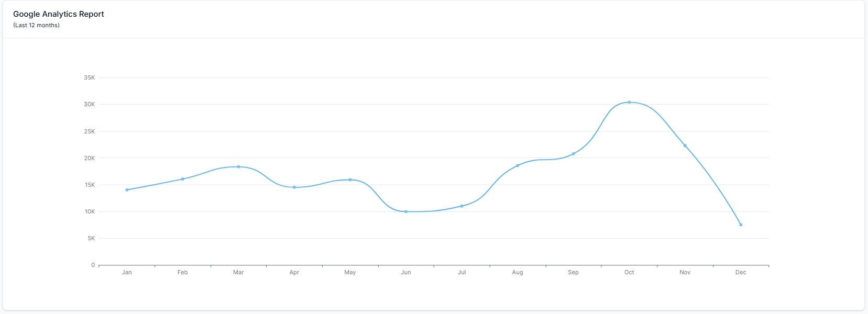Select the December data point at line end
Screen dimensions: 868x314
tap(741, 225)
